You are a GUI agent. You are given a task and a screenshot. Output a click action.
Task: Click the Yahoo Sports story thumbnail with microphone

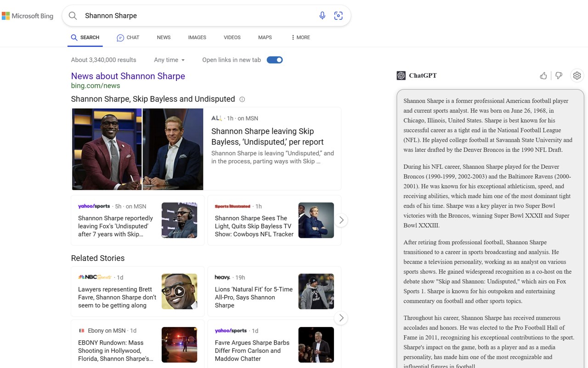pos(179,220)
